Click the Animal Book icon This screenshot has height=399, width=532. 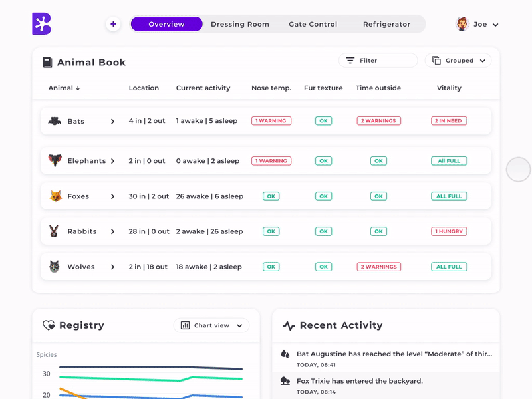(47, 63)
